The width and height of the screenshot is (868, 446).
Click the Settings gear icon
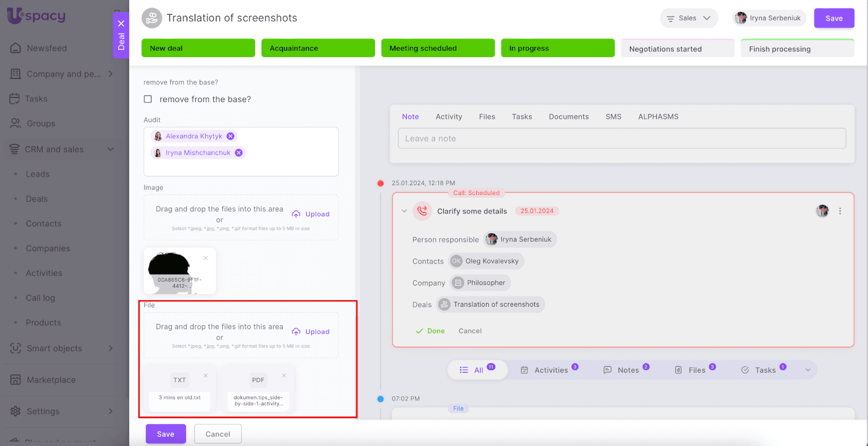[x=16, y=411]
